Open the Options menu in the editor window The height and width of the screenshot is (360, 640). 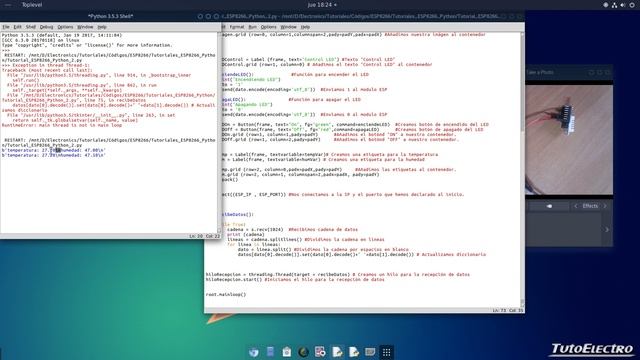tap(268, 27)
